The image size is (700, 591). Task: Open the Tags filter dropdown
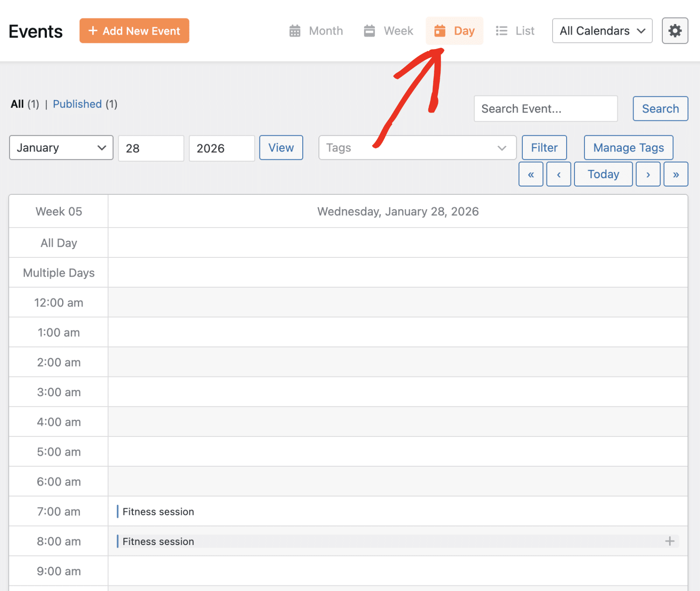point(417,148)
